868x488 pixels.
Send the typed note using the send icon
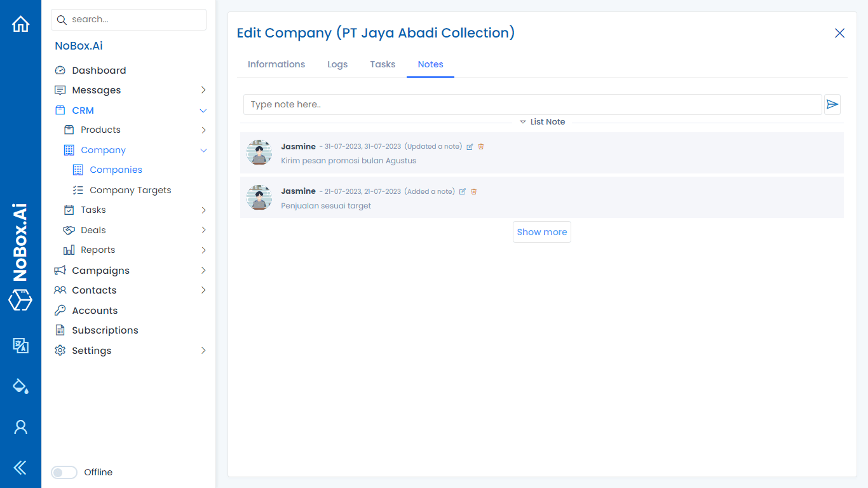click(832, 104)
